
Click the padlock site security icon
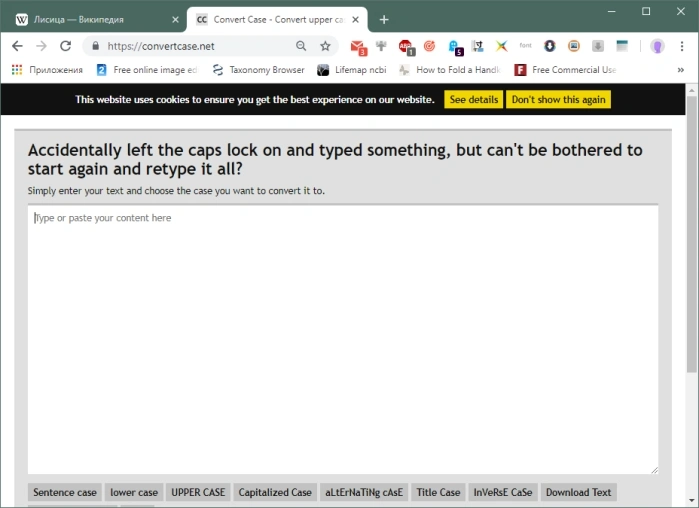tap(95, 46)
